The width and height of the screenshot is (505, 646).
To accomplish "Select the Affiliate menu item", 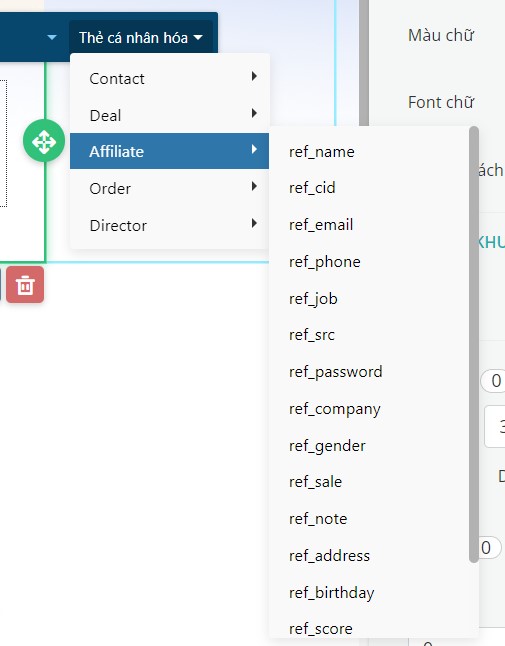I will point(169,151).
